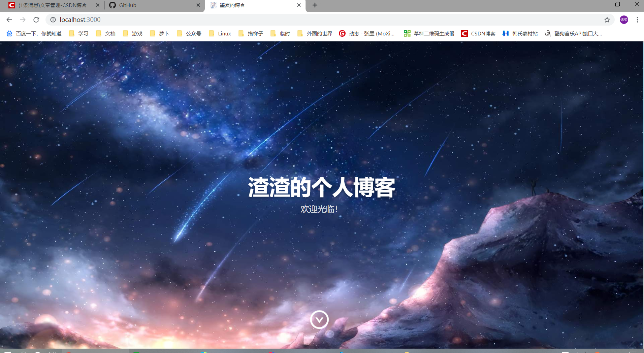Open the 动态 - 张墨 bookmark

coord(367,33)
